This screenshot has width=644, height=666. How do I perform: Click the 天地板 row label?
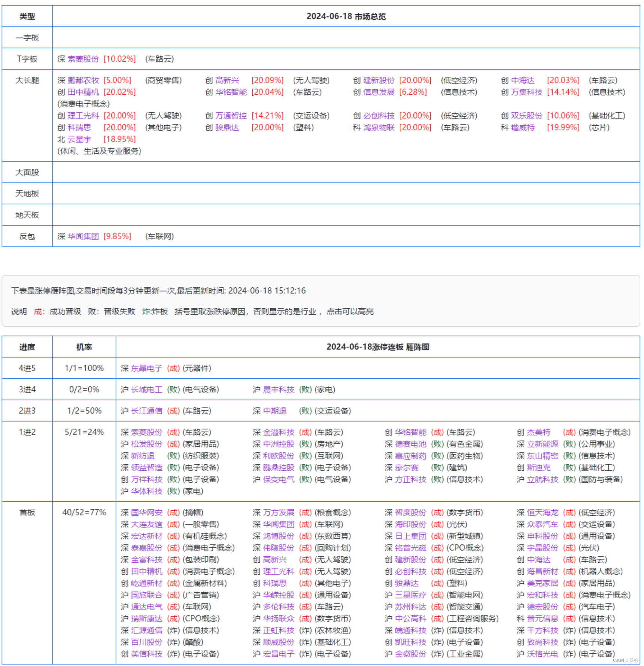click(x=27, y=193)
